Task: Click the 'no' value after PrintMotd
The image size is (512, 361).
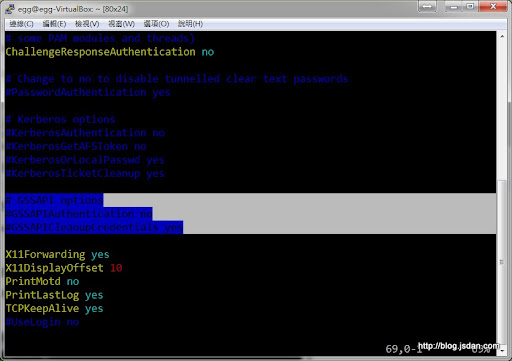Action: coord(73,282)
